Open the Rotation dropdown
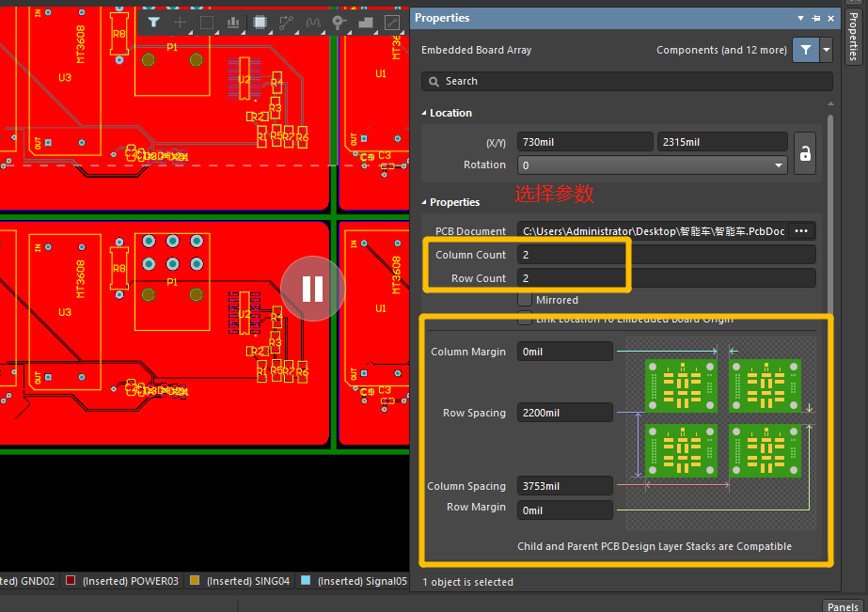Screen dimensions: 868x612 [779, 165]
